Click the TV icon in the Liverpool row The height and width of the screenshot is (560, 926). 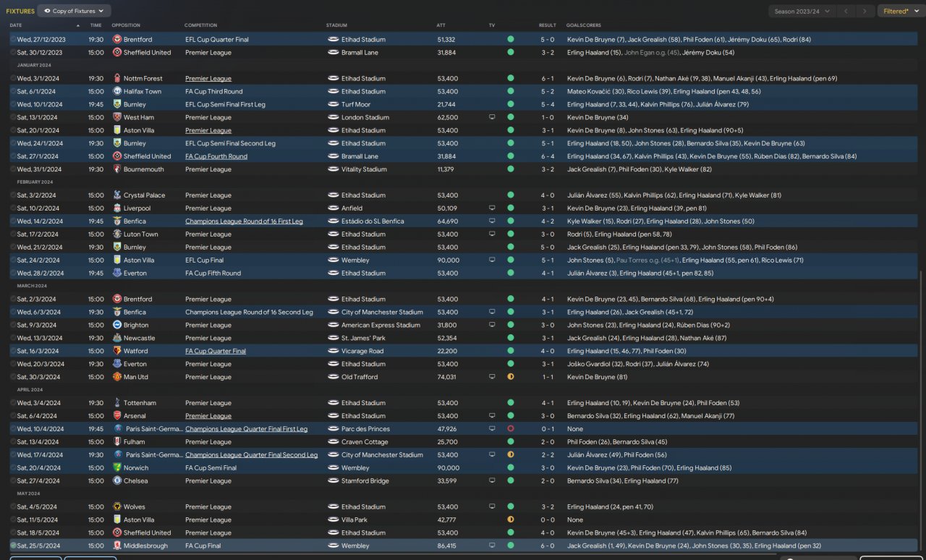coord(492,208)
